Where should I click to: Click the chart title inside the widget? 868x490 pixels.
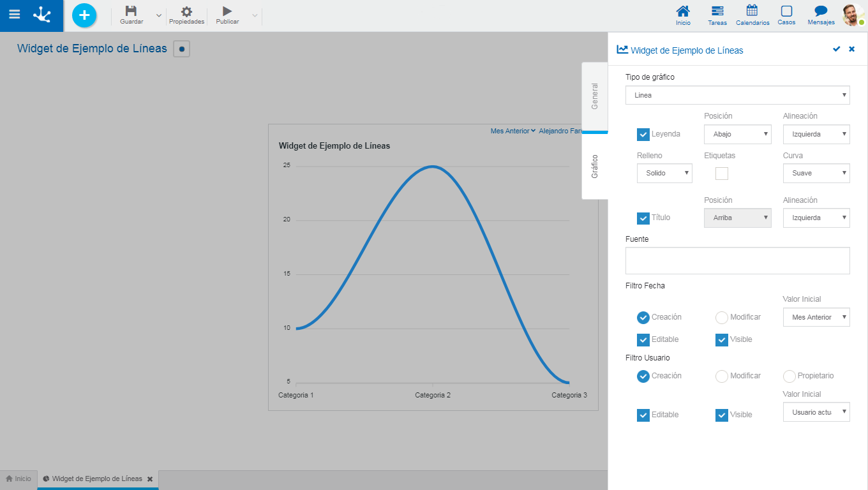[x=334, y=145]
